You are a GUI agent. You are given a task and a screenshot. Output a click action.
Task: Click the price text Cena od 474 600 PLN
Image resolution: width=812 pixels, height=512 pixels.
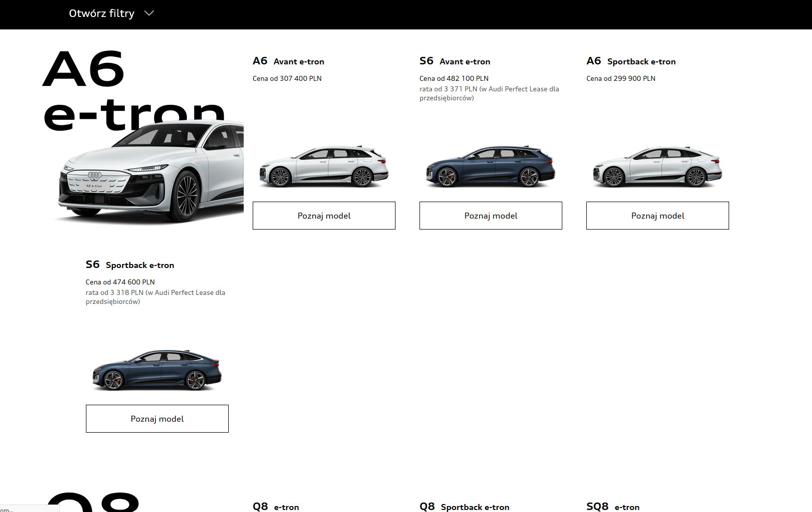tap(120, 282)
